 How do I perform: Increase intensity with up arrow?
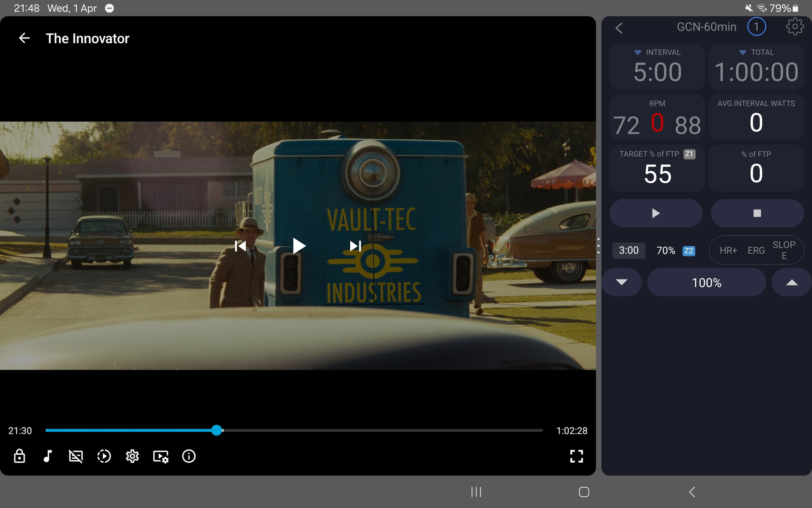(x=792, y=282)
